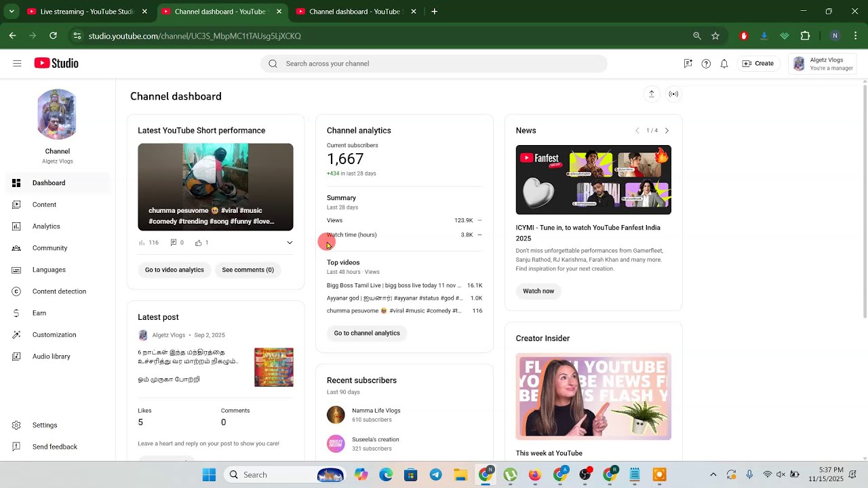Open the Creator Insider video thumbnail

click(593, 396)
